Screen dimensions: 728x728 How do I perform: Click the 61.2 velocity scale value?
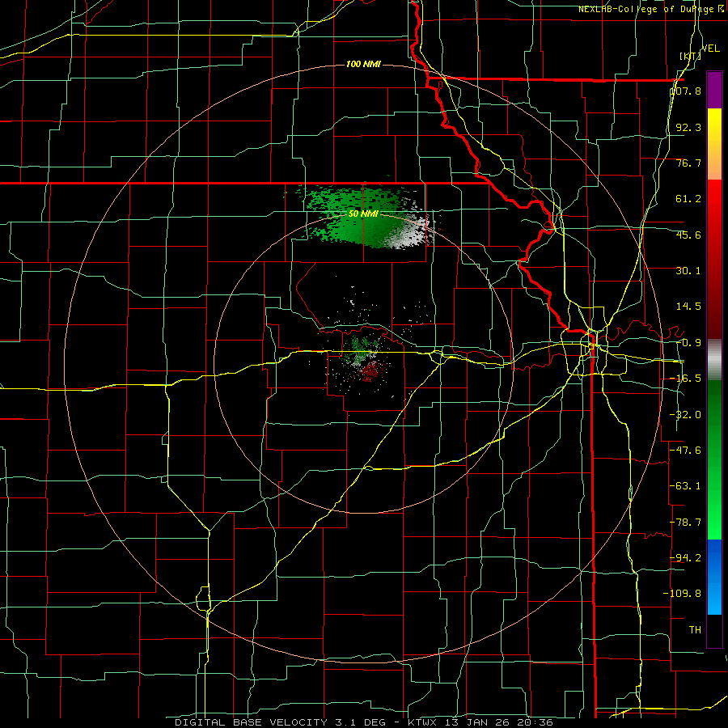[x=688, y=199]
